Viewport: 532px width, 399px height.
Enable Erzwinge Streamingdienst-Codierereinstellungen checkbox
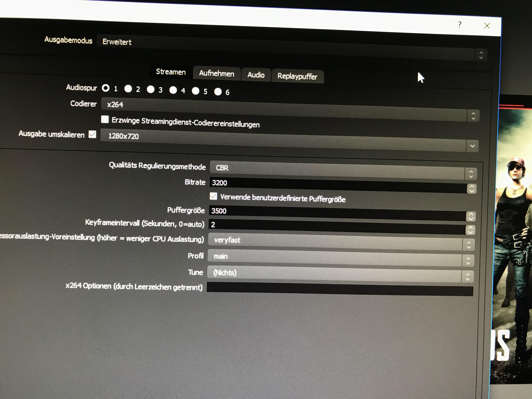point(105,119)
